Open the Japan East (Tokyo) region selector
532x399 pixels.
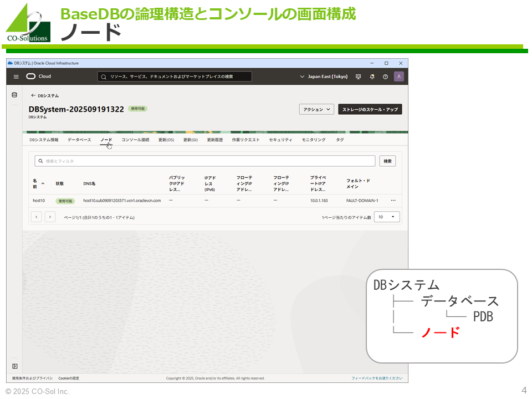(x=324, y=76)
